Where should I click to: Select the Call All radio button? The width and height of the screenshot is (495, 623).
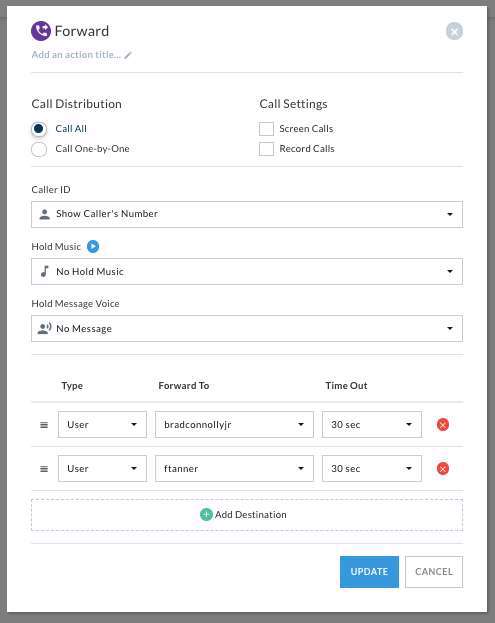coord(39,129)
